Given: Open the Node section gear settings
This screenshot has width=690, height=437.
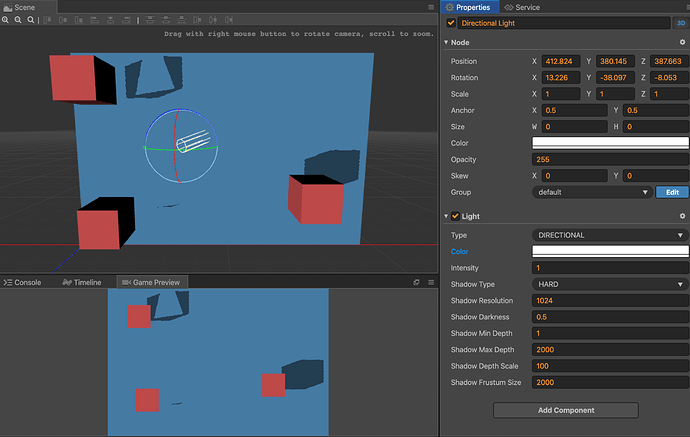Looking at the screenshot, I should 683,43.
